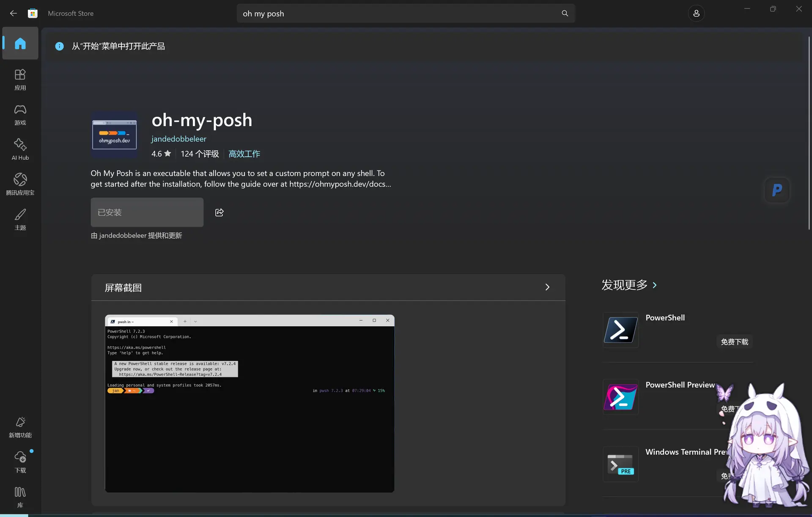Click the info icon in notification banner

click(x=60, y=46)
